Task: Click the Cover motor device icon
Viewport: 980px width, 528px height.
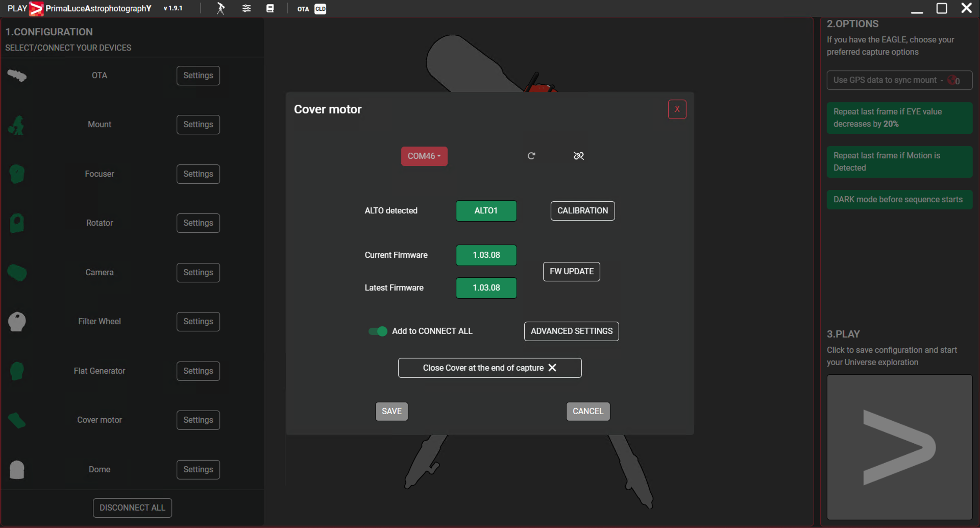Action: (x=17, y=420)
